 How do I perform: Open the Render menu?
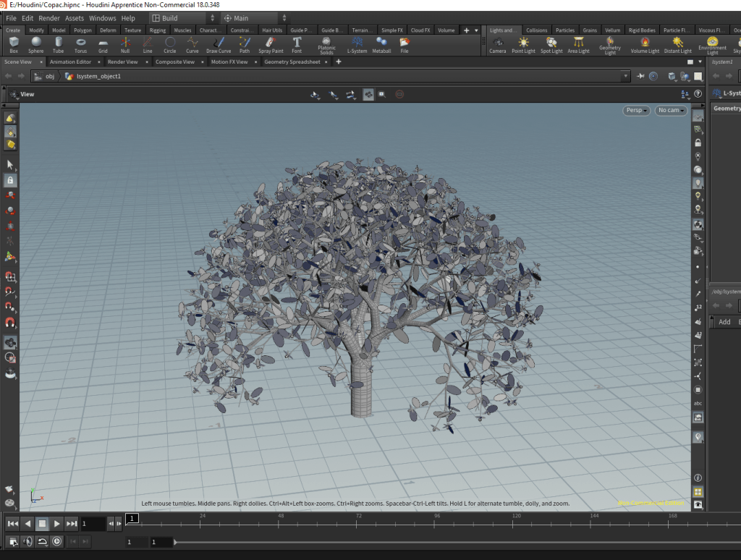(x=49, y=18)
